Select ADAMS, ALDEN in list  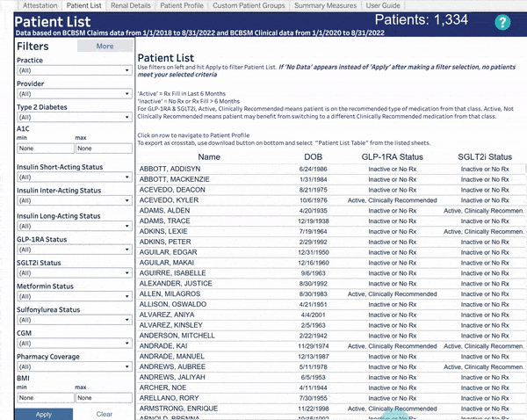[x=331, y=211]
